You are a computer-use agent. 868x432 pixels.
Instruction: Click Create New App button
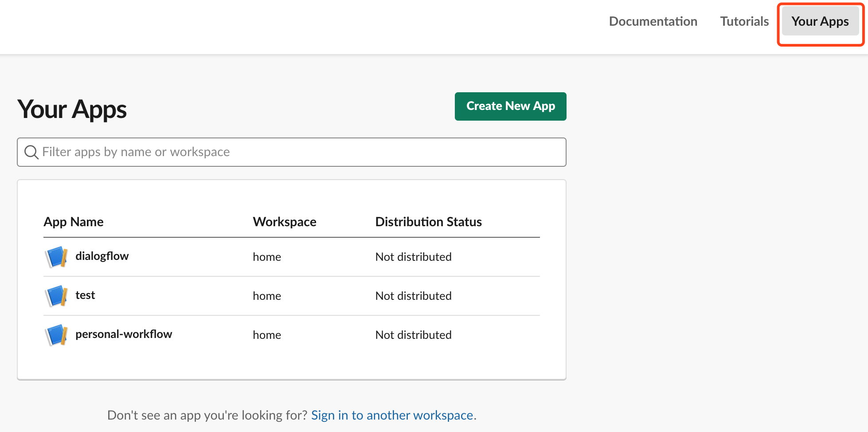click(511, 106)
